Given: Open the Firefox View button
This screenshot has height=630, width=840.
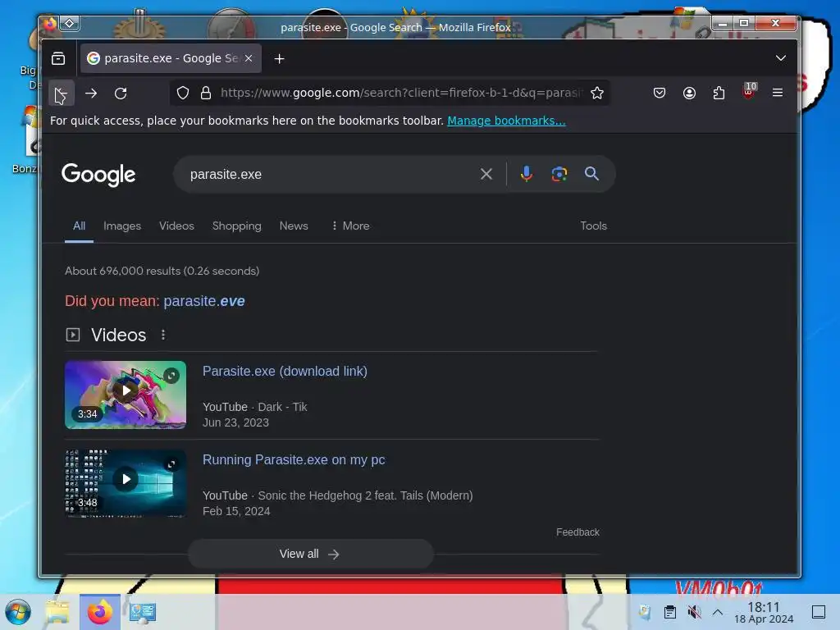Looking at the screenshot, I should (58, 58).
